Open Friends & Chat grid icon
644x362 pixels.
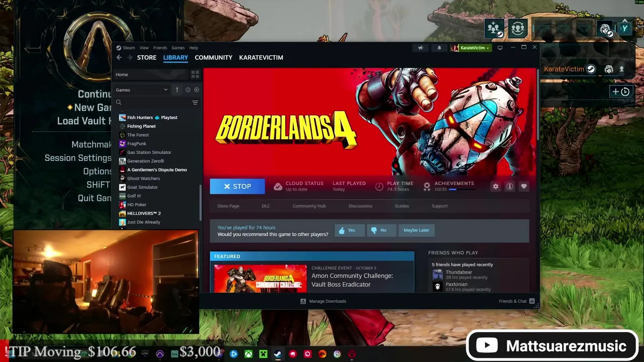532,301
